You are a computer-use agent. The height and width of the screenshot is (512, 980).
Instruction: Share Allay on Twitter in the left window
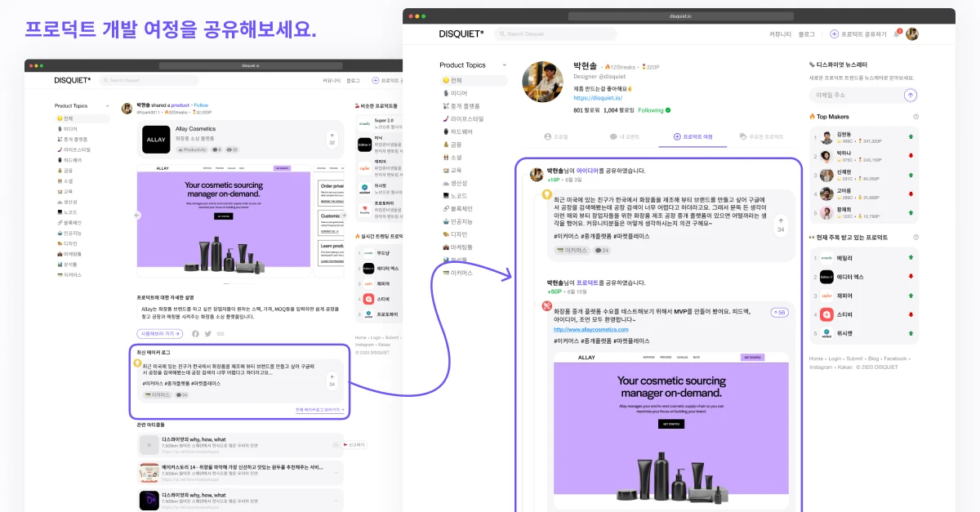pyautogui.click(x=207, y=333)
